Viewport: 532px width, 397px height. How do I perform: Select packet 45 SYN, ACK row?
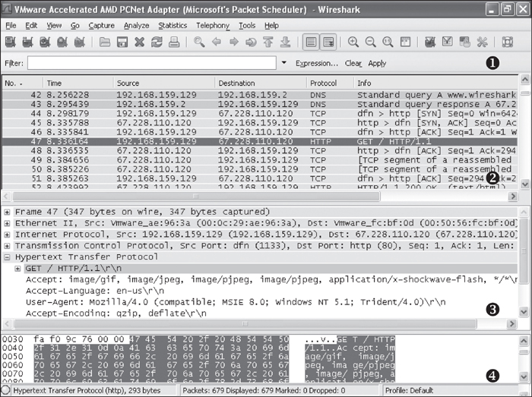click(x=260, y=123)
